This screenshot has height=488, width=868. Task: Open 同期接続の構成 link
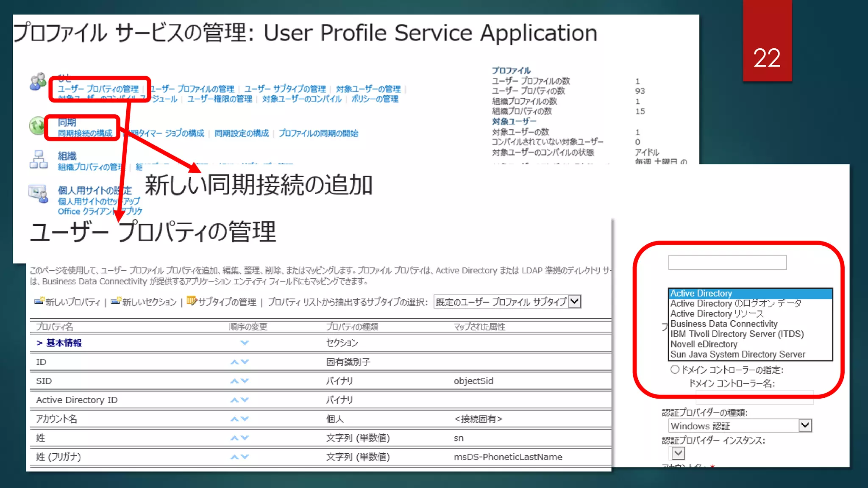point(85,133)
